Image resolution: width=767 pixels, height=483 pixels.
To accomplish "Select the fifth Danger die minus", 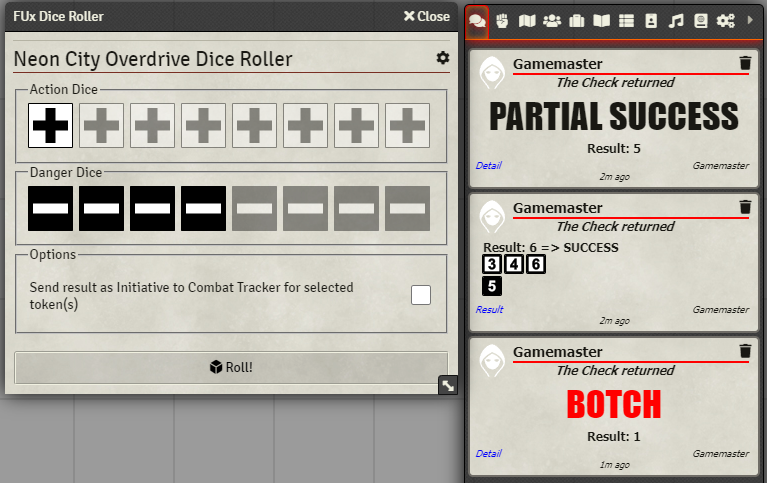I will point(254,208).
